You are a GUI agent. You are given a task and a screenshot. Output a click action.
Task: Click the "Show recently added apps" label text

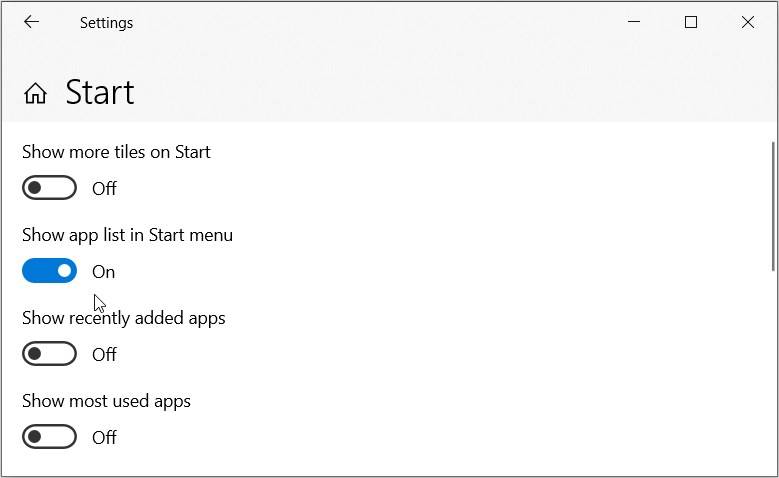pyautogui.click(x=124, y=318)
